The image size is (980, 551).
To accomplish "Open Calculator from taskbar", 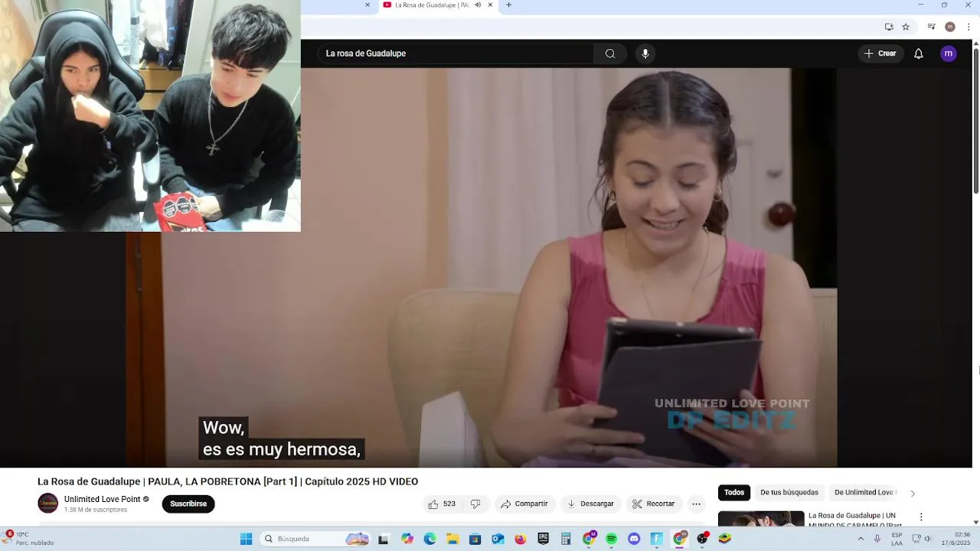I will 566,539.
